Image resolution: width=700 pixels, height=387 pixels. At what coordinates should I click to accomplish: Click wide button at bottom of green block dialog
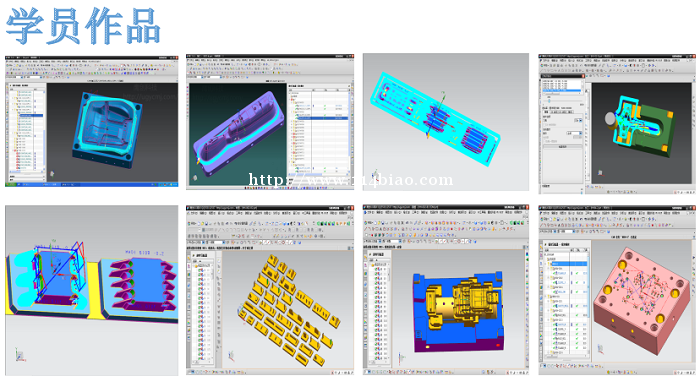coord(562,146)
